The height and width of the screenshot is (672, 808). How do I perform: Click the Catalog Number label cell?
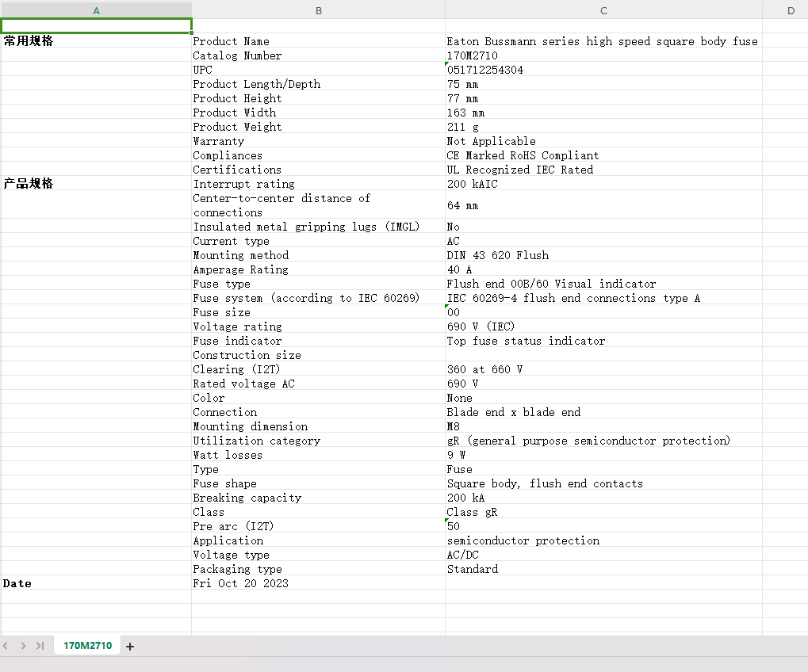coord(319,55)
